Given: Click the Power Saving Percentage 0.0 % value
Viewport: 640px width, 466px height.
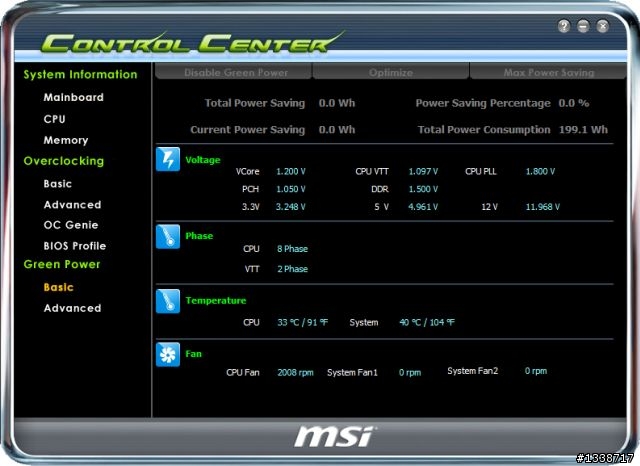Looking at the screenshot, I should tap(573, 103).
